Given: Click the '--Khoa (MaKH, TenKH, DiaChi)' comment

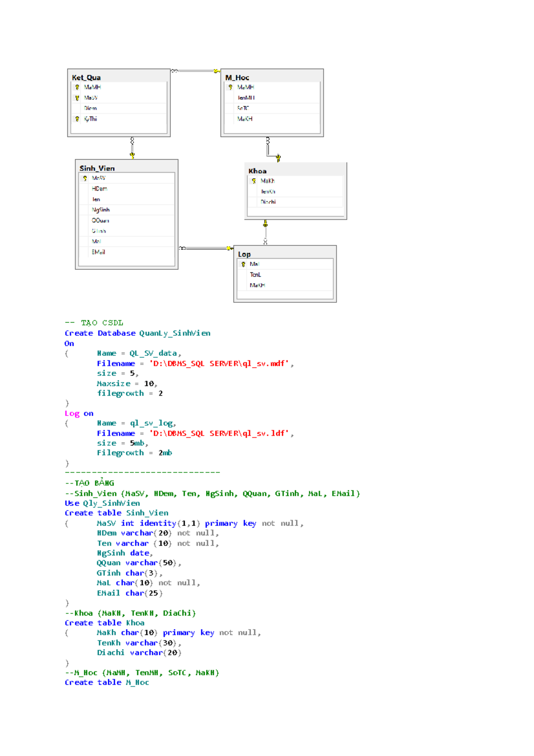Looking at the screenshot, I should [x=130, y=613].
